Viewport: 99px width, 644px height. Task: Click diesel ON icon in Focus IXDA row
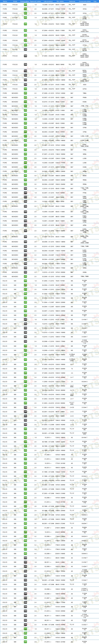[25, 84]
